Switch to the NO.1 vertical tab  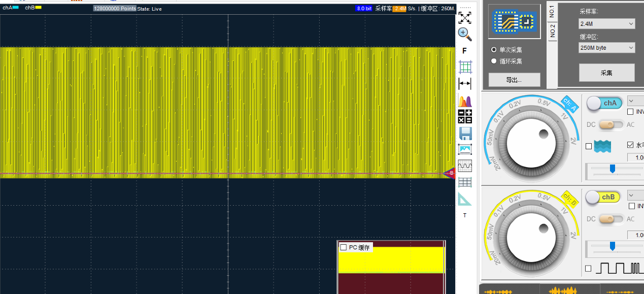pos(552,12)
